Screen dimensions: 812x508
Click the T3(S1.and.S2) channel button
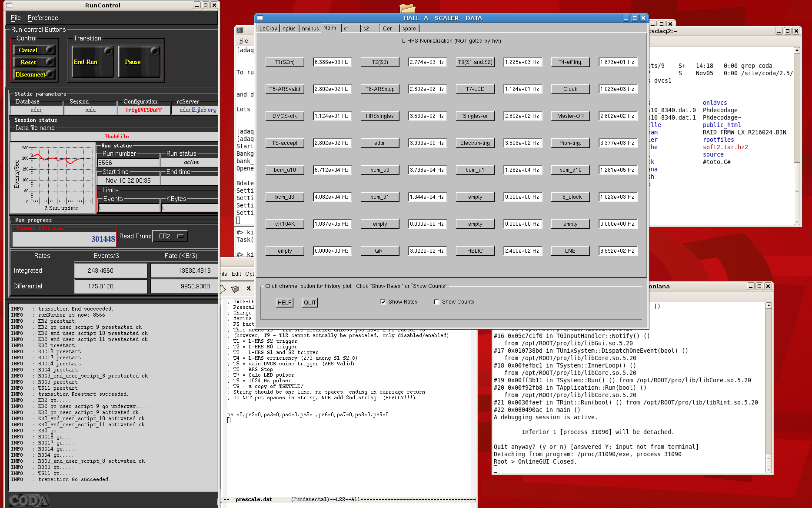tap(475, 62)
